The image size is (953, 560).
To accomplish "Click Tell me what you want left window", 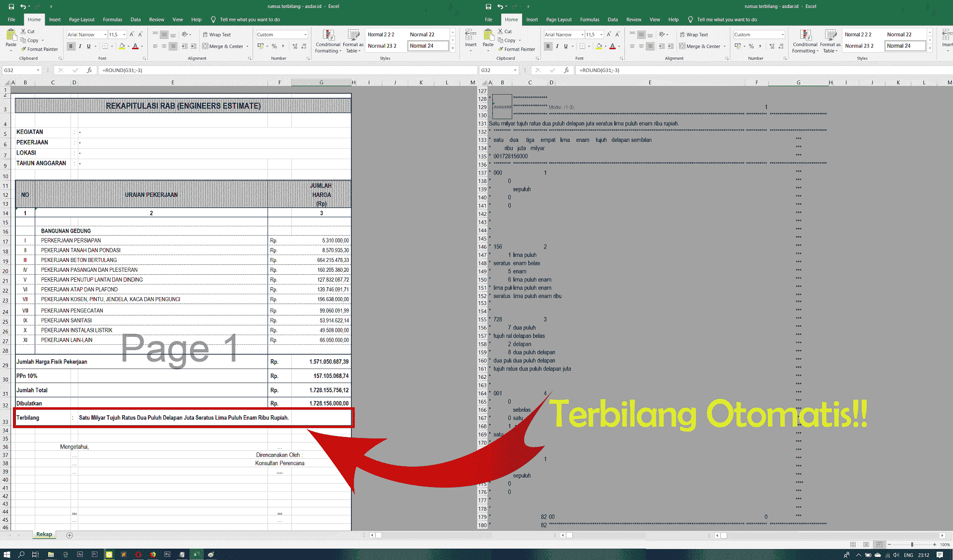I will [x=250, y=19].
